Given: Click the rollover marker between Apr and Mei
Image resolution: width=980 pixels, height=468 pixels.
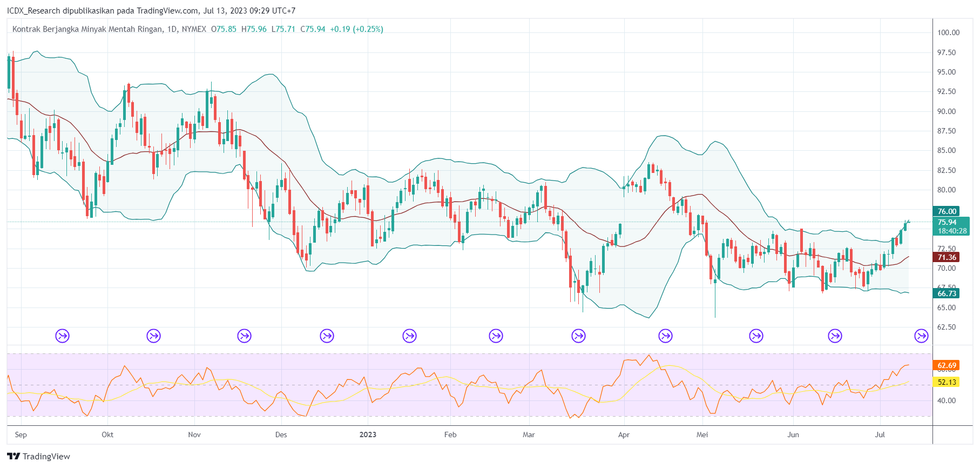Looking at the screenshot, I should coord(666,336).
